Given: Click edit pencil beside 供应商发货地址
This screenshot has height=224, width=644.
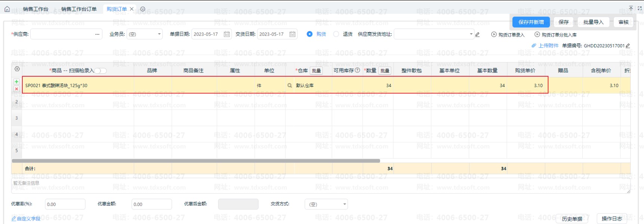Looking at the screenshot, I should [477, 34].
